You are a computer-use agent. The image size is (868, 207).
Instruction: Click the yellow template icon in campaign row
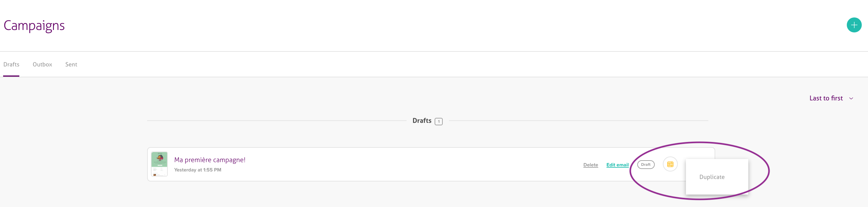point(670,164)
